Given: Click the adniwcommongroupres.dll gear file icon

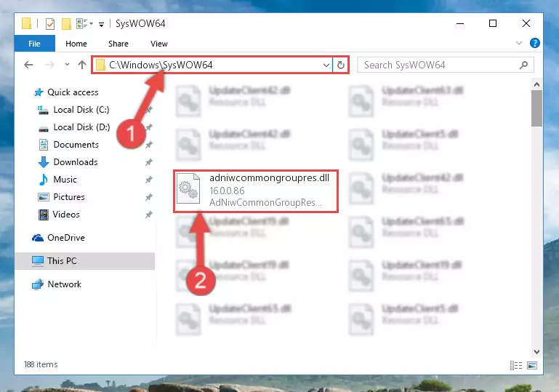Looking at the screenshot, I should point(188,188).
